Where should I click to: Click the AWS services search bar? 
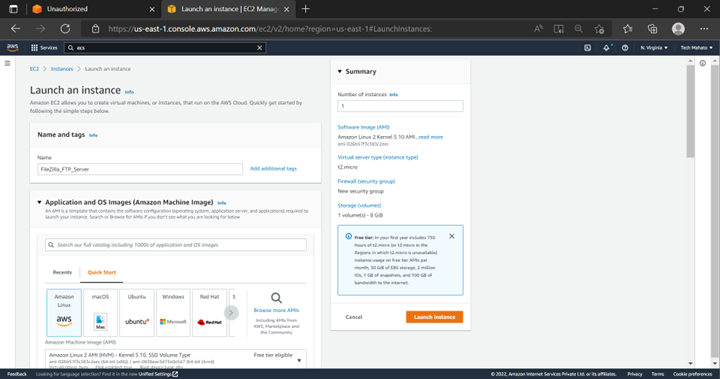point(165,48)
